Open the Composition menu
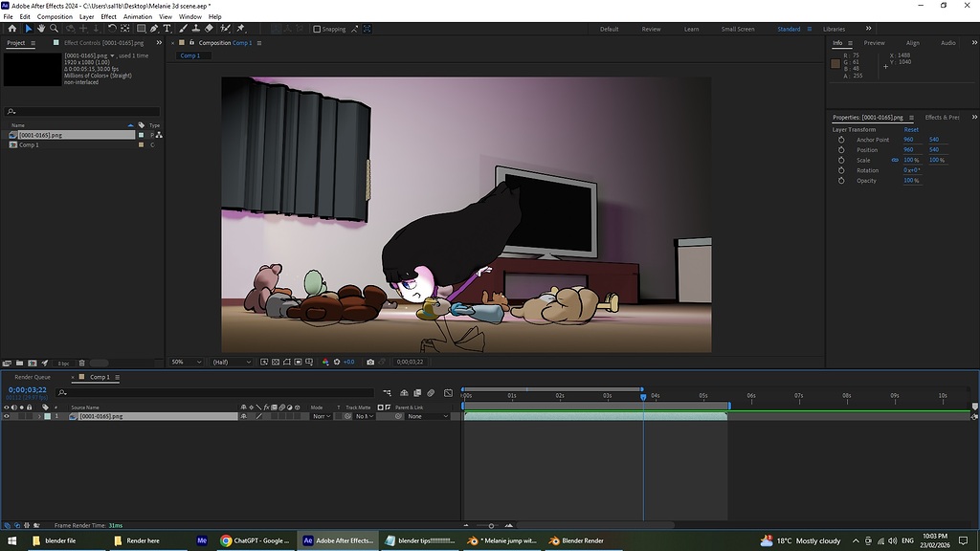The image size is (980, 551). click(55, 17)
